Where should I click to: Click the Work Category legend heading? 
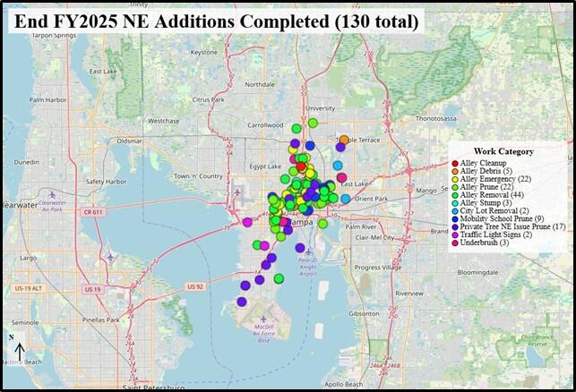[x=503, y=151]
